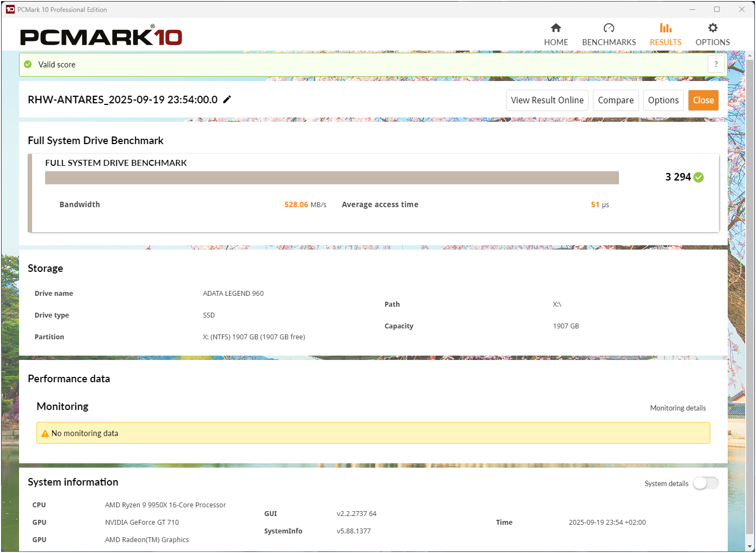Click the Home house icon
This screenshot has height=553, width=756.
click(556, 28)
